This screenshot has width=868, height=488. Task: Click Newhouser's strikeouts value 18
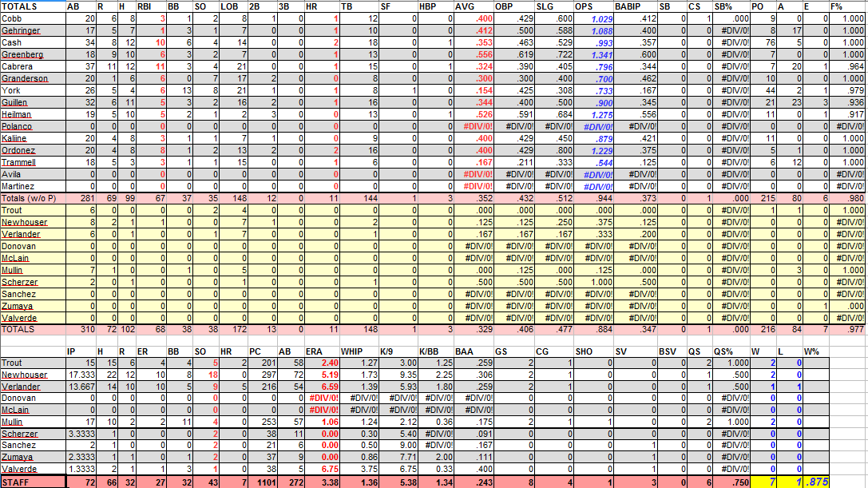click(x=207, y=375)
